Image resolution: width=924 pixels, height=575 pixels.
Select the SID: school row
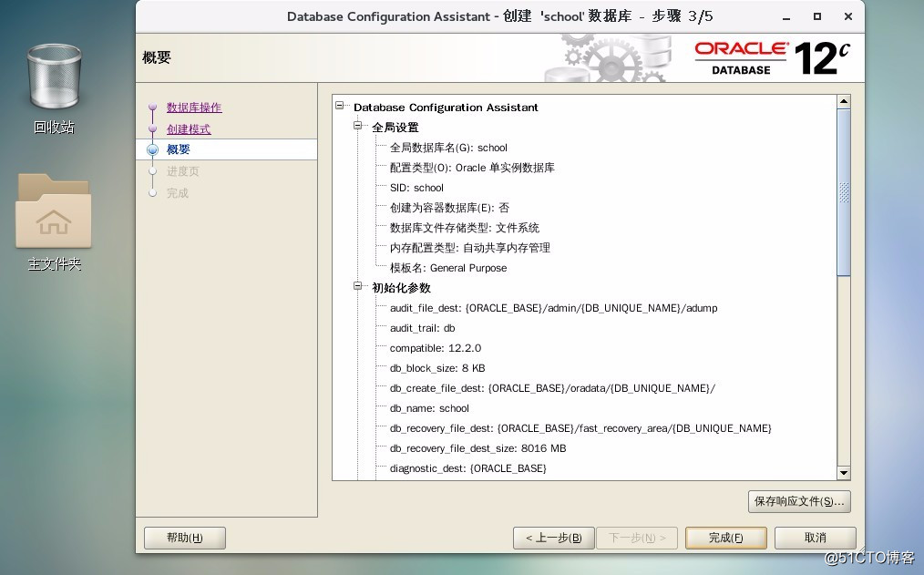(x=416, y=188)
